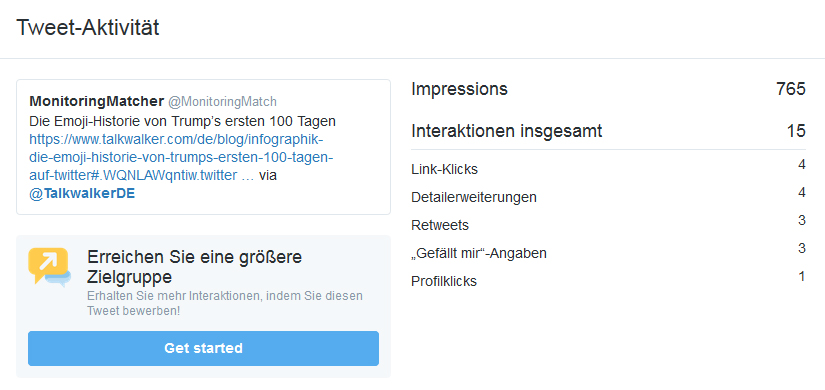825x390 pixels.
Task: Click the MonitoringMatcher account name
Action: click(x=96, y=101)
